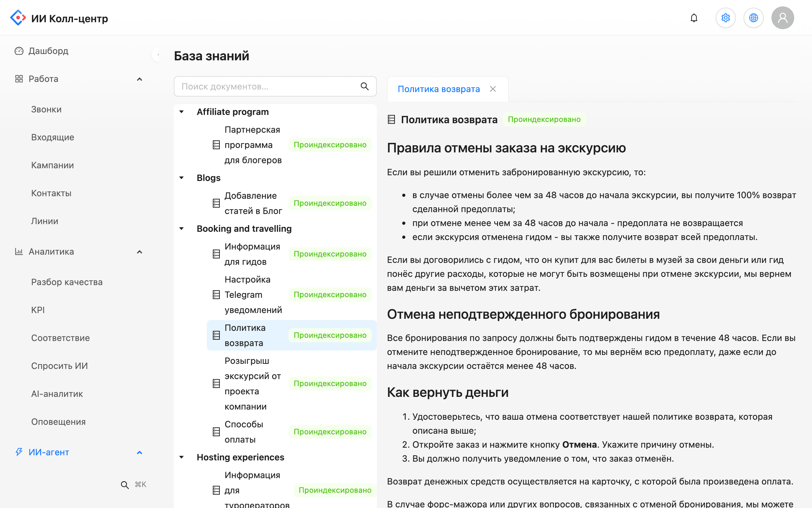Close the Политика возврата tab

(493, 89)
